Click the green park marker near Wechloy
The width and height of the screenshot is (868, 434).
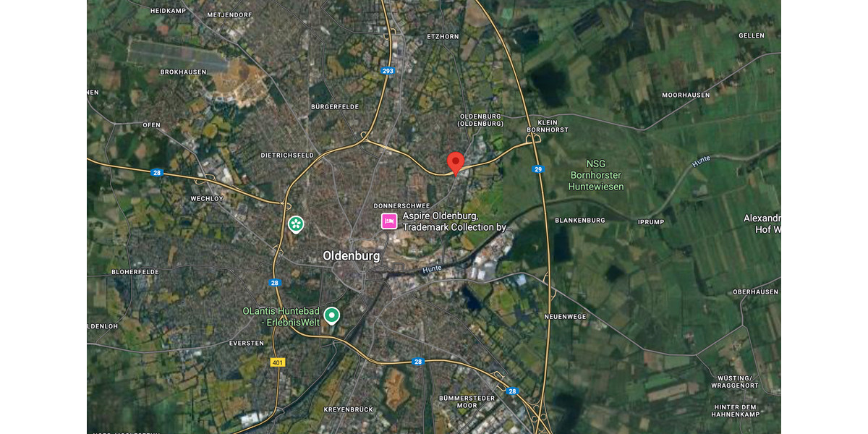296,224
